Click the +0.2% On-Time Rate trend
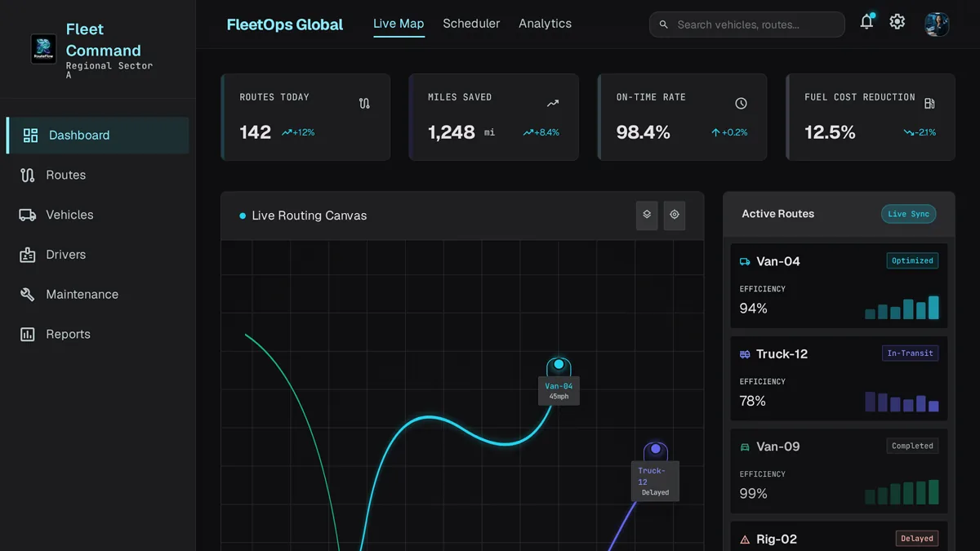 point(729,132)
